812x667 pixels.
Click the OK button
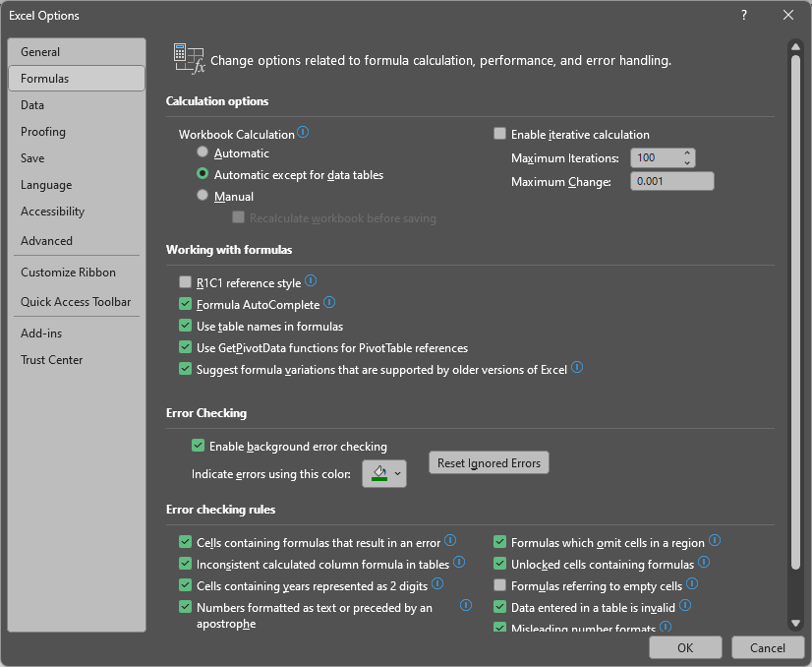click(x=685, y=647)
